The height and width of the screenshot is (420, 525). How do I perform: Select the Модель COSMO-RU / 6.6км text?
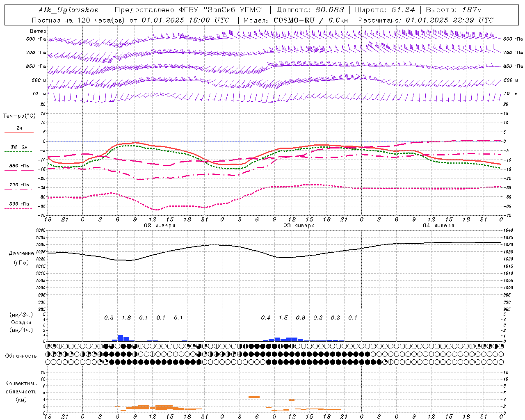pos(296,20)
